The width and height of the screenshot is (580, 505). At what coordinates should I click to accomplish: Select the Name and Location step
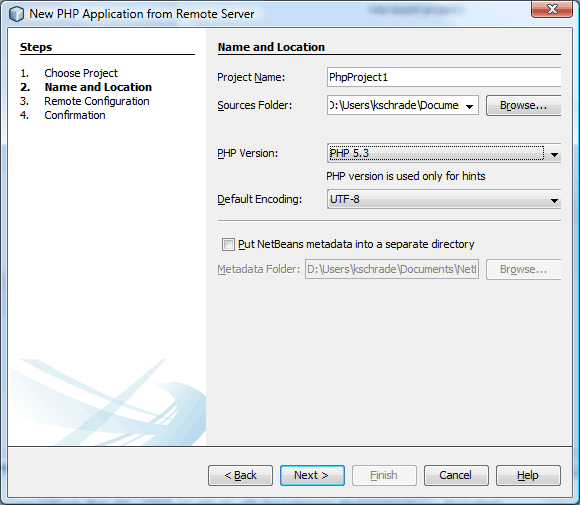pyautogui.click(x=98, y=87)
